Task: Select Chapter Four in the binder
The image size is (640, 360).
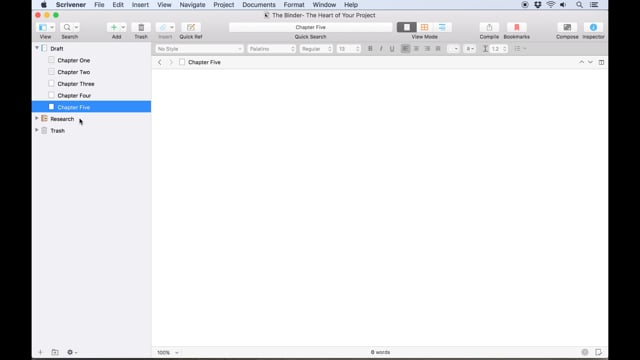Action: pyautogui.click(x=91, y=95)
